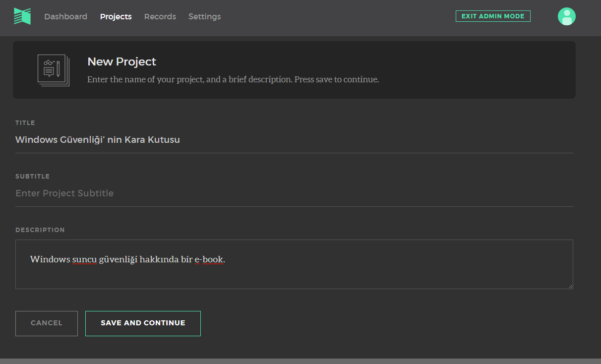Cancel the new project form
This screenshot has width=601, height=364.
click(47, 323)
